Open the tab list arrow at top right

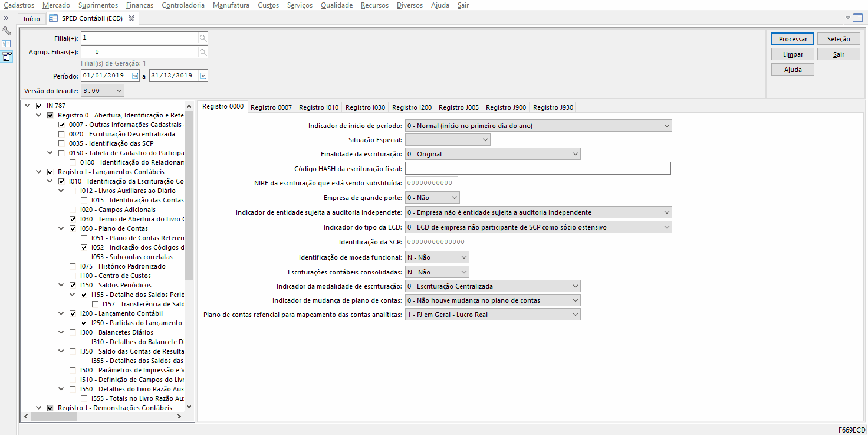pos(848,17)
